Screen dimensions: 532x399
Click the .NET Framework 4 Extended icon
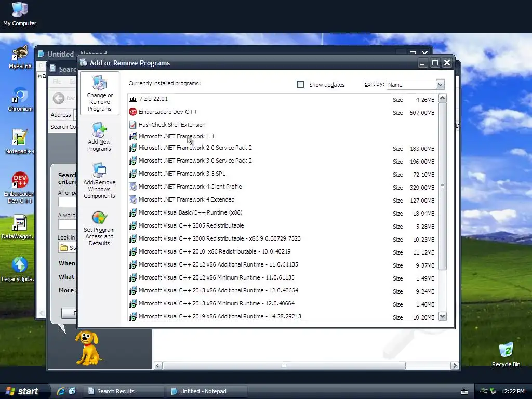pyautogui.click(x=133, y=199)
